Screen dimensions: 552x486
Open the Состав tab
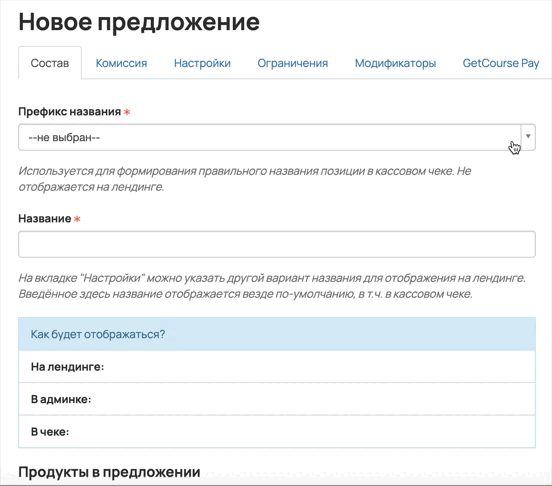(50, 63)
